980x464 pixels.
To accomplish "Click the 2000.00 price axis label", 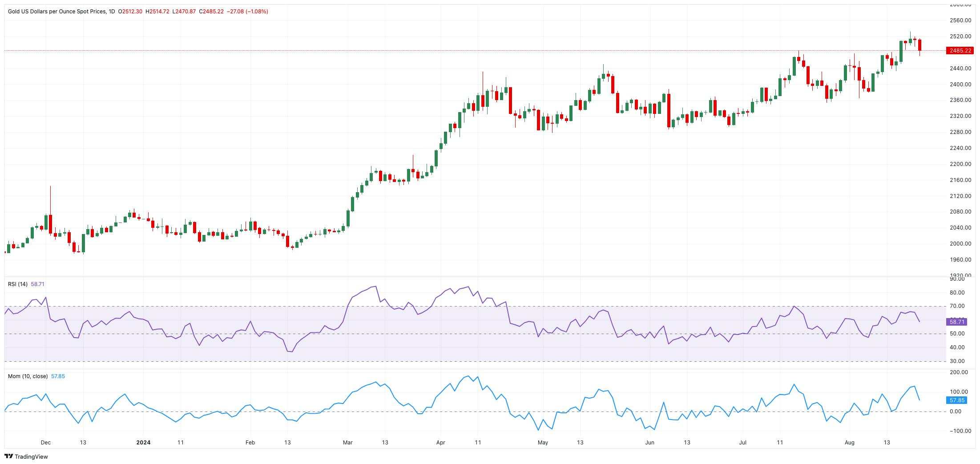I will tap(960, 244).
